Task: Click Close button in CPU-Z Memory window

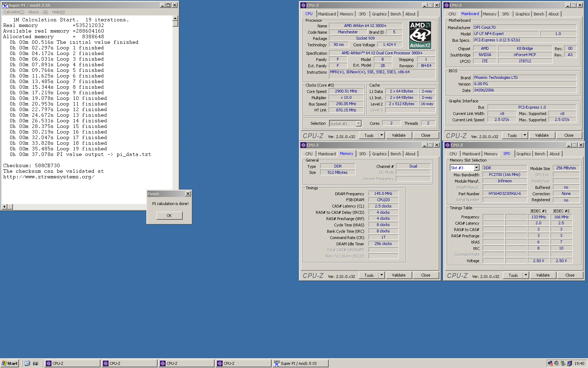Action: click(x=426, y=275)
